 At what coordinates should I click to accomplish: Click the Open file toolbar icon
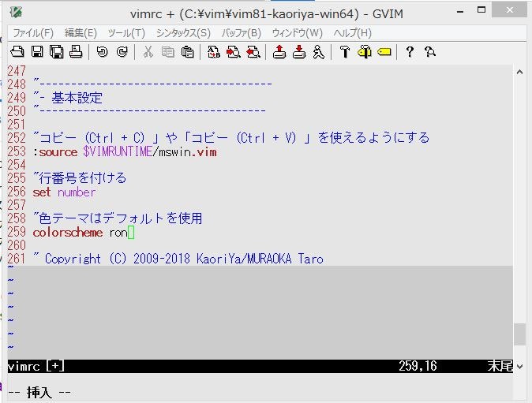pyautogui.click(x=17, y=52)
